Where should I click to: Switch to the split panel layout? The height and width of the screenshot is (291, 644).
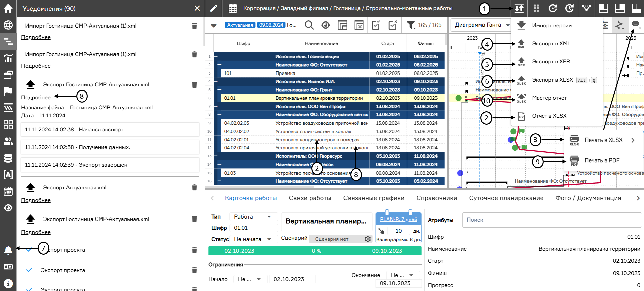click(x=637, y=8)
